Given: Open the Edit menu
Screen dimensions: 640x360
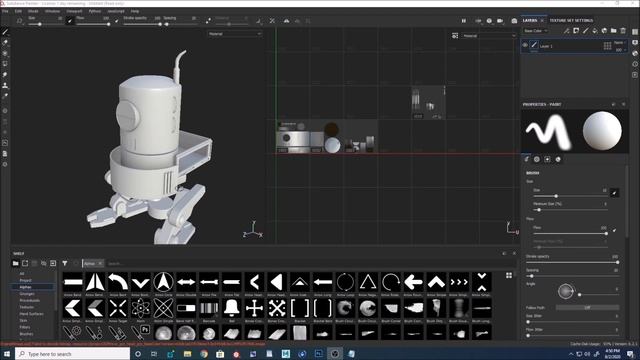Looking at the screenshot, I should click(18, 11).
